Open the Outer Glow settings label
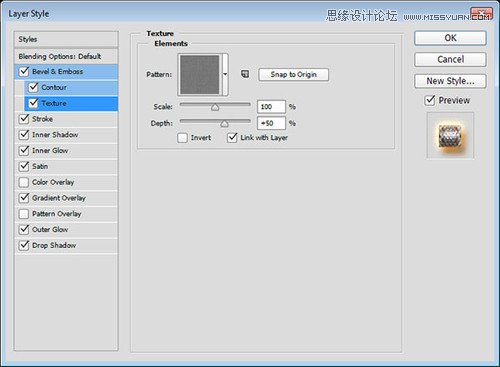 click(50, 230)
